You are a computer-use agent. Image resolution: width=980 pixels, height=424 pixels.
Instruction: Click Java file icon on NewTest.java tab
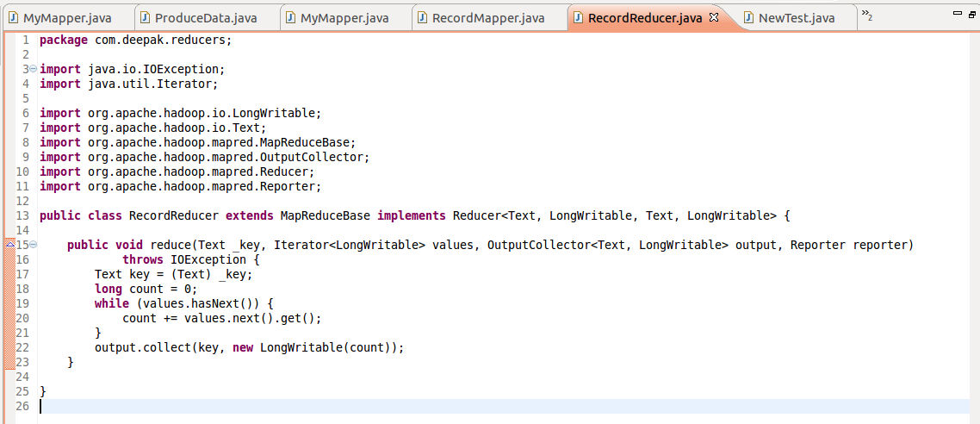748,17
